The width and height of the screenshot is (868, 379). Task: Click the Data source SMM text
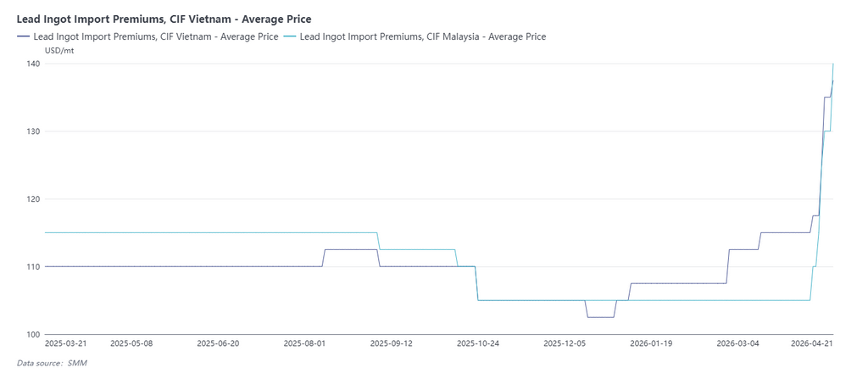(52, 363)
